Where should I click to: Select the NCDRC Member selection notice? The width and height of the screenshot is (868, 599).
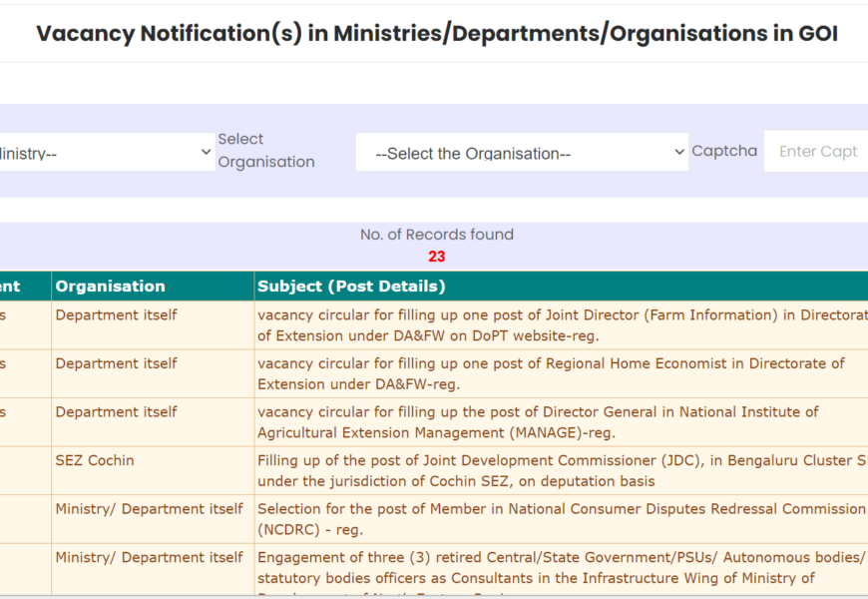(x=559, y=519)
